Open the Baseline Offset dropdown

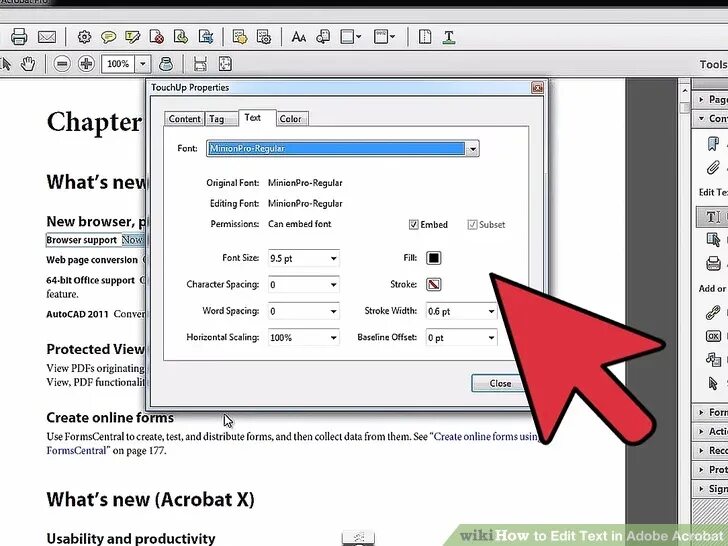click(x=491, y=338)
